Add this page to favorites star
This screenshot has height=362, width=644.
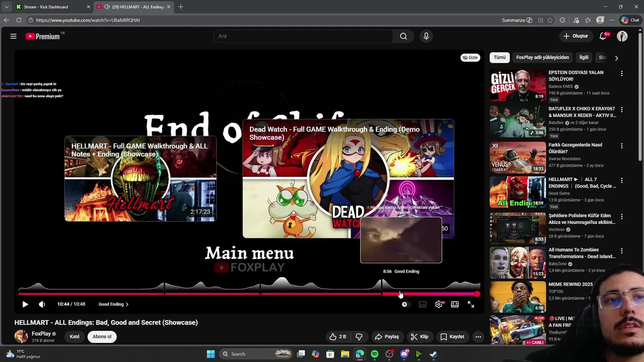[550, 20]
